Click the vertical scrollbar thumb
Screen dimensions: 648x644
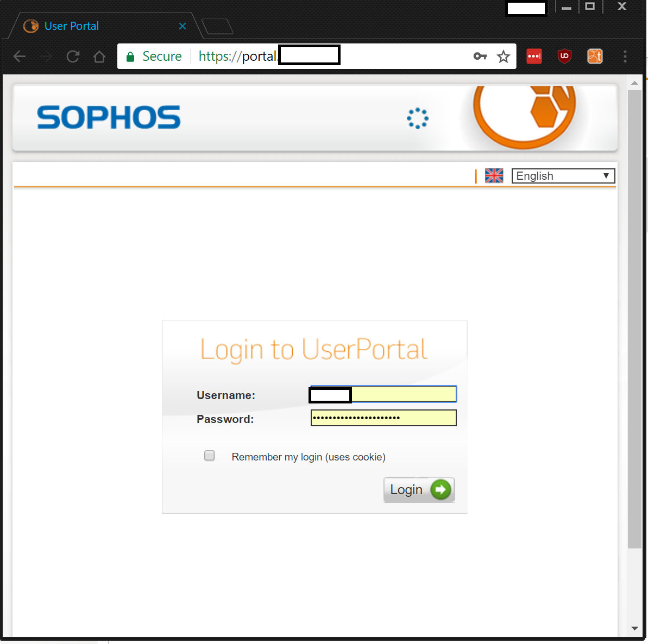tap(634, 319)
